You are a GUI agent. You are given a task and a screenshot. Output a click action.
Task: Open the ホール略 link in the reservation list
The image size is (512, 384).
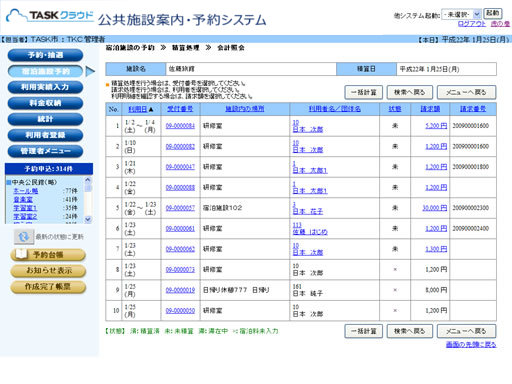tap(26, 191)
